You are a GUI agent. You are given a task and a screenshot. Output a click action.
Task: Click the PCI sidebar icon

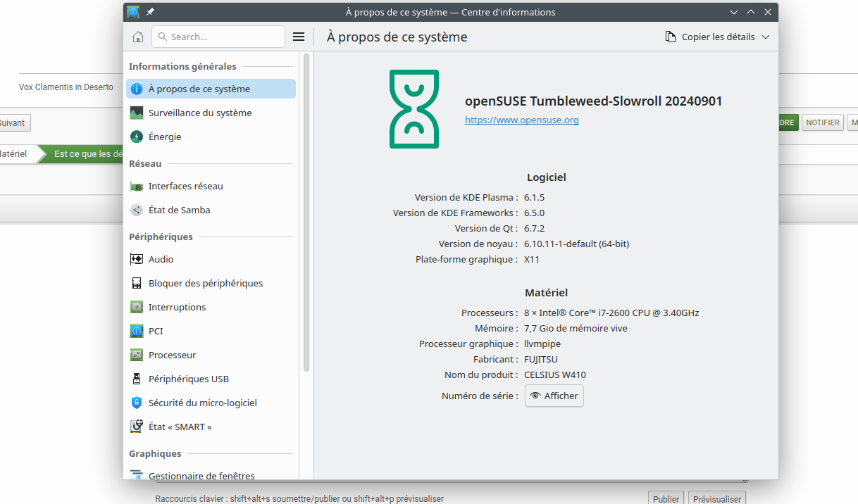click(x=137, y=331)
